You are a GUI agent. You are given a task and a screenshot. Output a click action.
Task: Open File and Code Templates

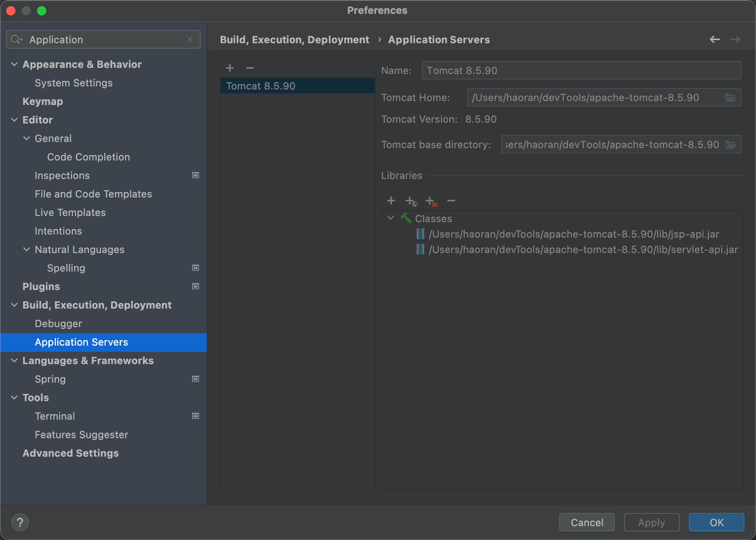[x=93, y=194]
